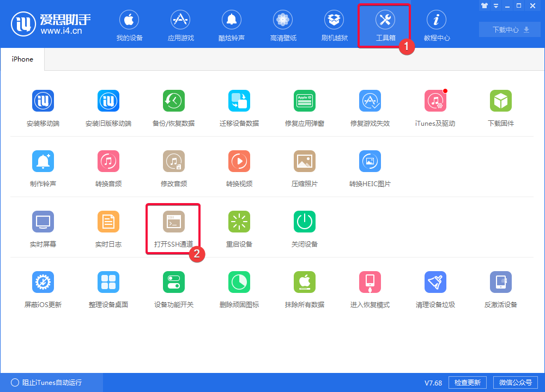The width and height of the screenshot is (545, 392).
Task: Open 下载中心 download center
Action: (x=510, y=29)
